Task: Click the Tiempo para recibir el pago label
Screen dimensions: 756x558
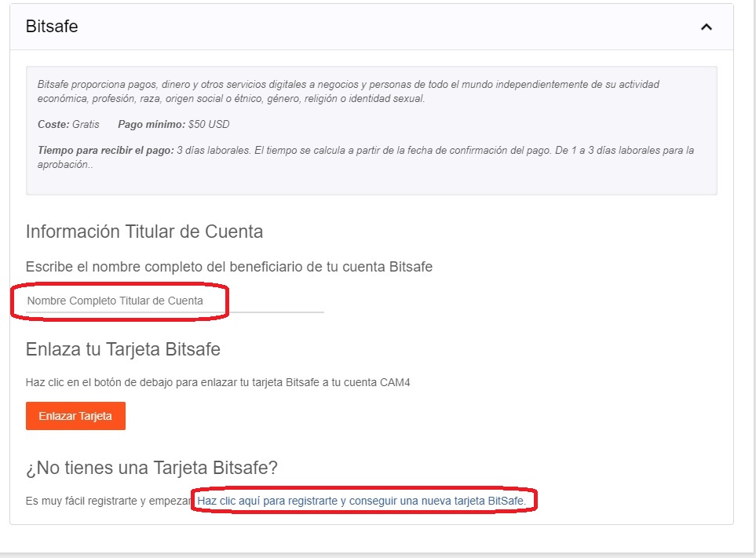Action: click(x=105, y=151)
